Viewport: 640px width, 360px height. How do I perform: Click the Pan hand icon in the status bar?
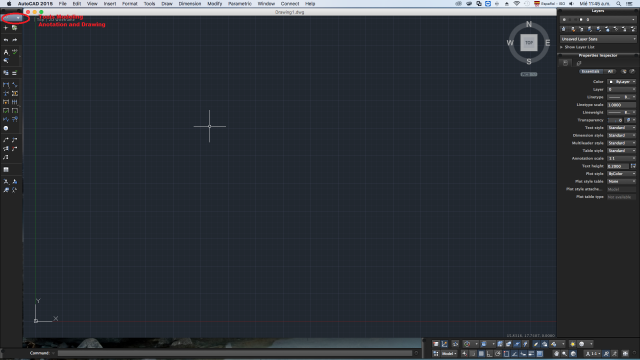pyautogui.click(x=556, y=353)
